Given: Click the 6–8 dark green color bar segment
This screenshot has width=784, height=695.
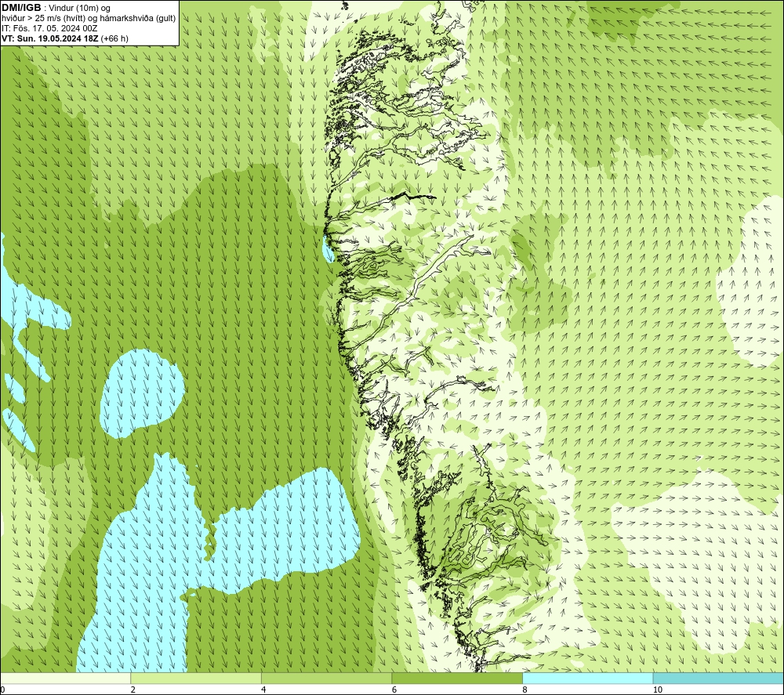Looking at the screenshot, I should [457, 679].
